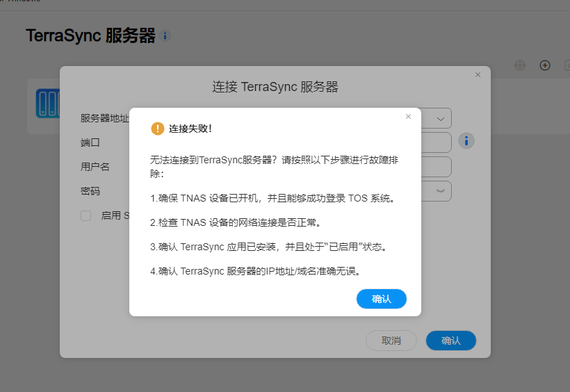Click the 连接失败! heading text
570x392 pixels.
click(190, 129)
